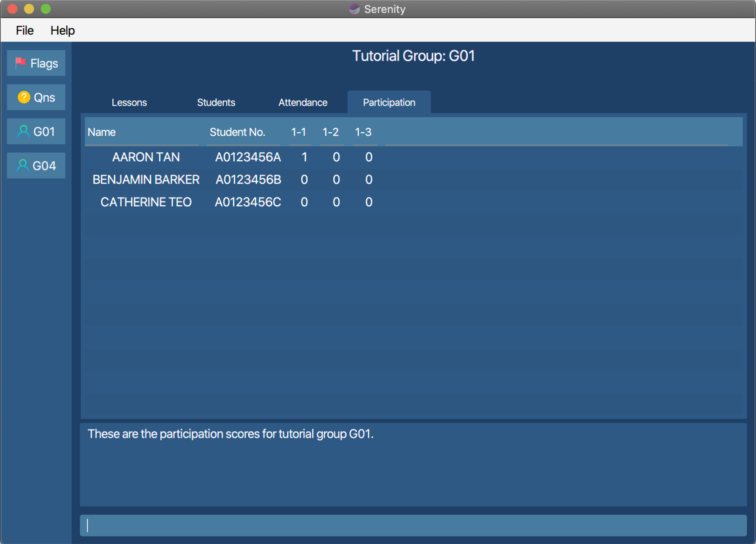
Task: Minimize the window using yellow button
Action: [29, 9]
